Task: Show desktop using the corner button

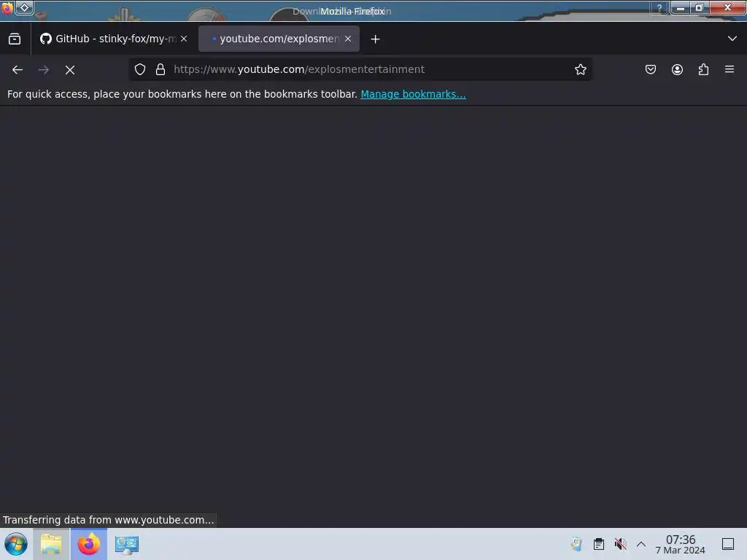Action: click(728, 544)
